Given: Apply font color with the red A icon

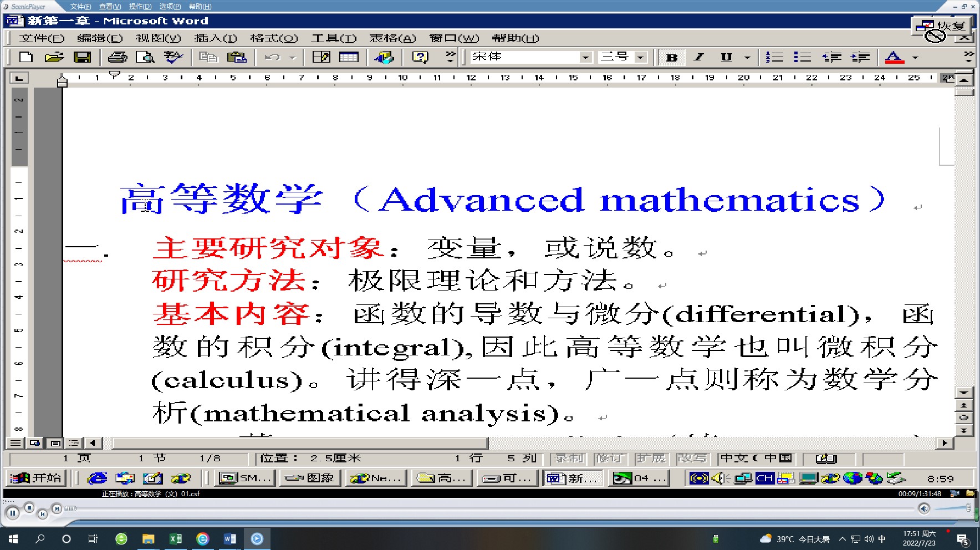Looking at the screenshot, I should pyautogui.click(x=894, y=57).
